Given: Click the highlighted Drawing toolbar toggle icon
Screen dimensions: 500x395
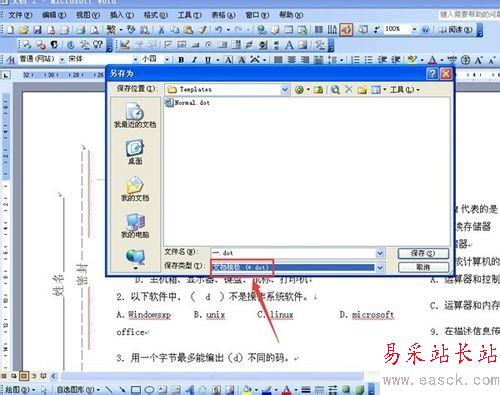Looking at the screenshot, I should (346, 30).
